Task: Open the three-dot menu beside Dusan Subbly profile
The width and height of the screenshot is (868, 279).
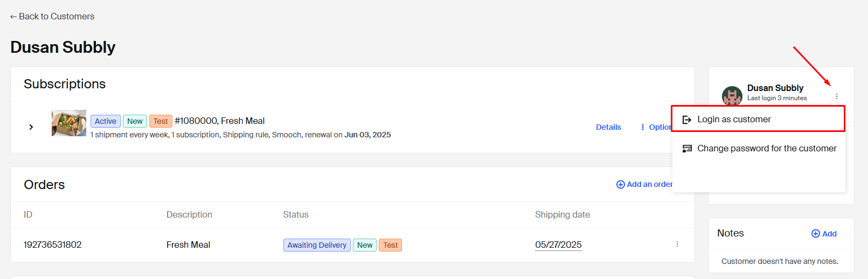Action: pos(837,96)
